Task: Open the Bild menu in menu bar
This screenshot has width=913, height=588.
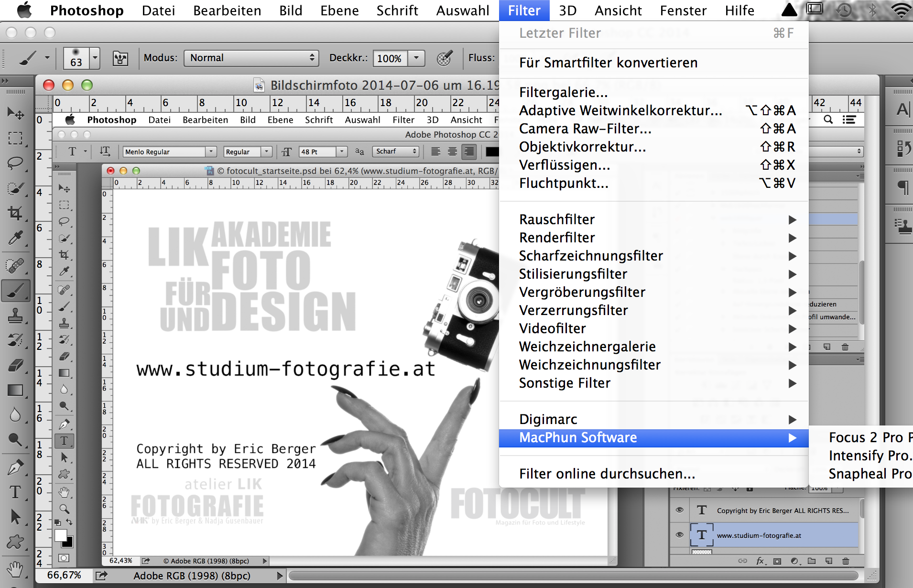Action: [291, 11]
